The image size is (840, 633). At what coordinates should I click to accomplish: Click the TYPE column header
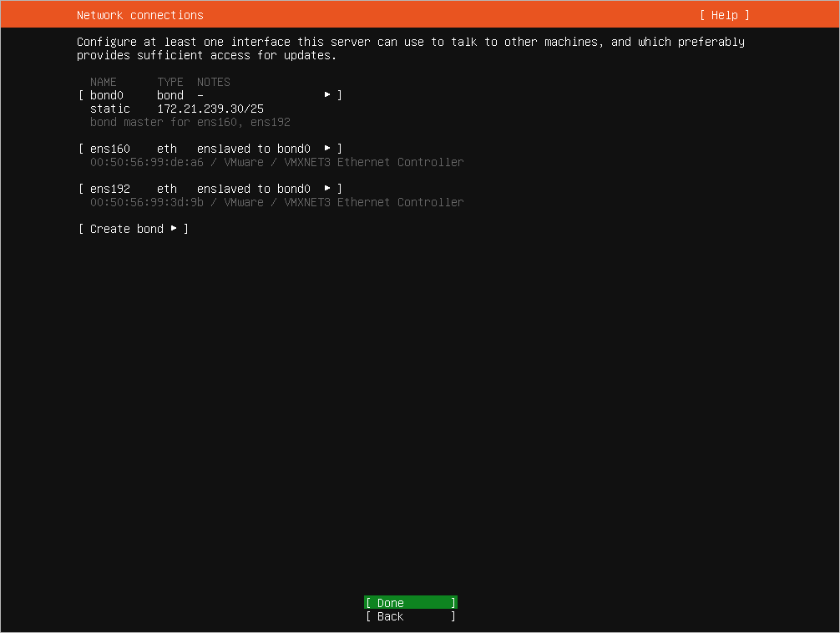pyautogui.click(x=170, y=81)
